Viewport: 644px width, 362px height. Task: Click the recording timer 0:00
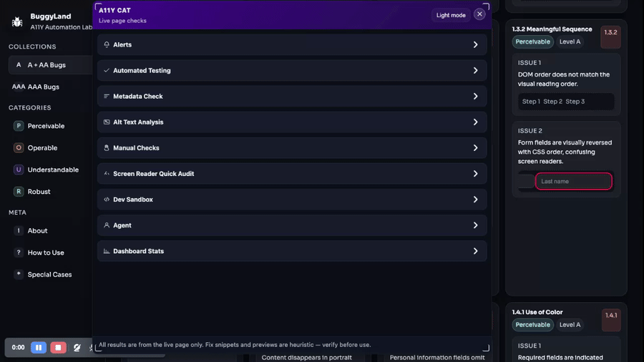pos(18,347)
